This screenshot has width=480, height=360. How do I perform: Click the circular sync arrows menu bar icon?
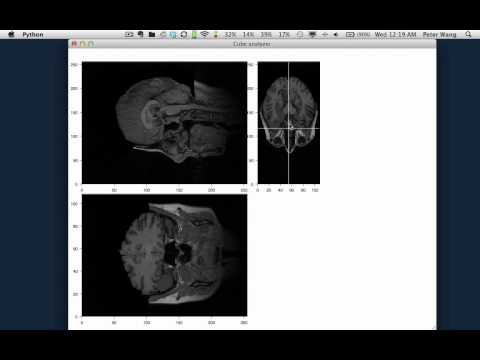tap(184, 34)
